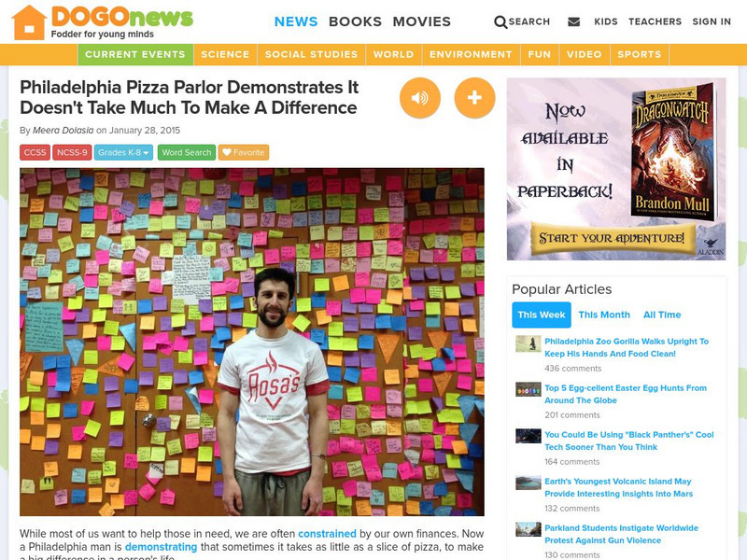Click the Dragonwatch paperback advertisement banner
This screenshot has width=747, height=560.
[616, 169]
